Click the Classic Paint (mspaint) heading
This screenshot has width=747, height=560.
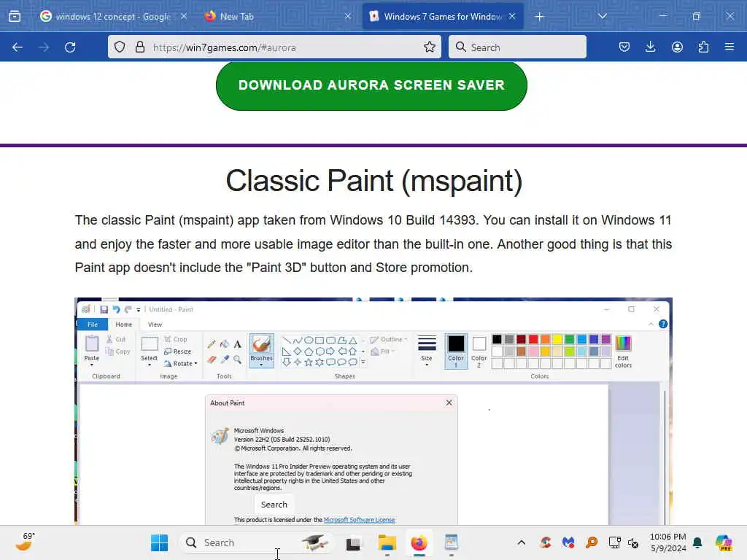coord(374,181)
